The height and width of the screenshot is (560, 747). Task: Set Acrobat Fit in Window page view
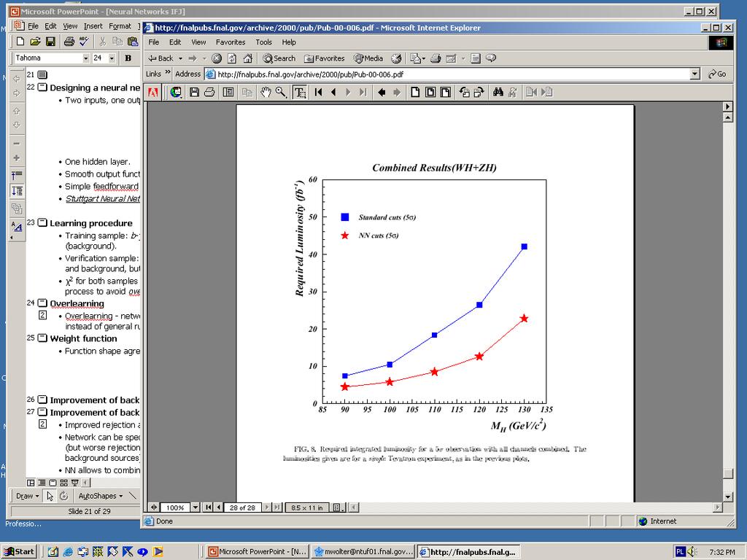pyautogui.click(x=430, y=93)
